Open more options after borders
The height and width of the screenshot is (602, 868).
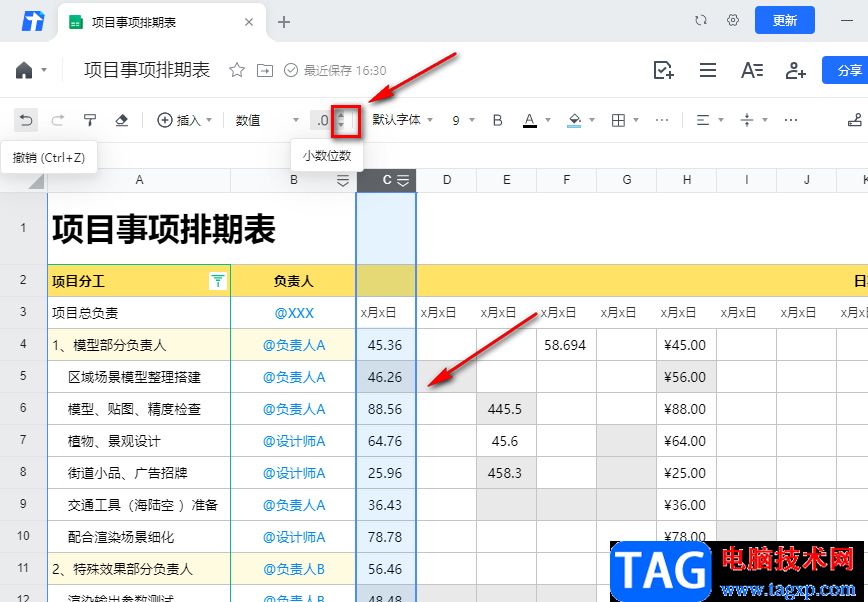point(662,120)
